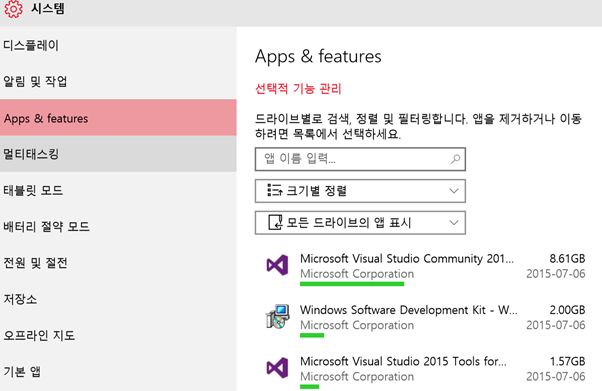602x391 pixels.
Task: Click Microsoft Corporation under Windows Software Development Kit
Action: pyautogui.click(x=357, y=325)
